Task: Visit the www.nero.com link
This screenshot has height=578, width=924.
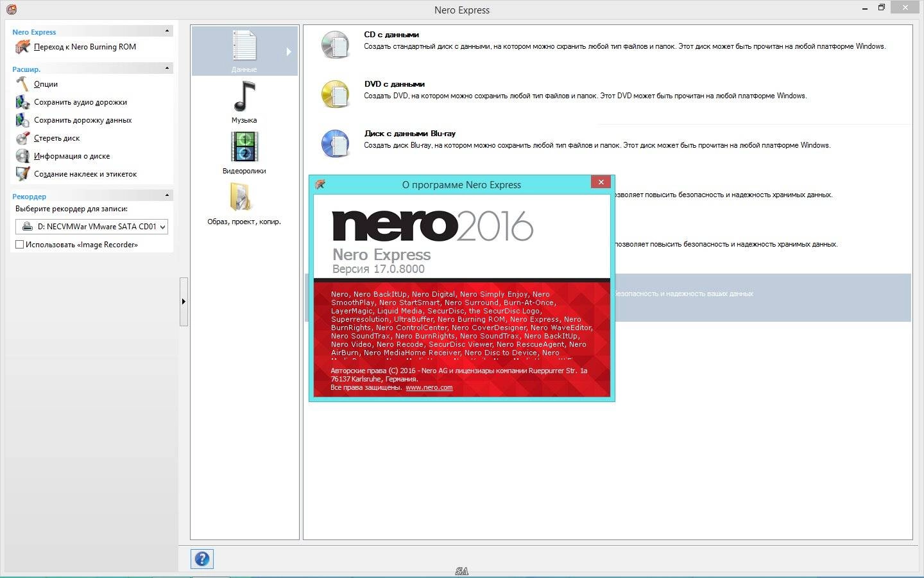Action: coord(429,387)
